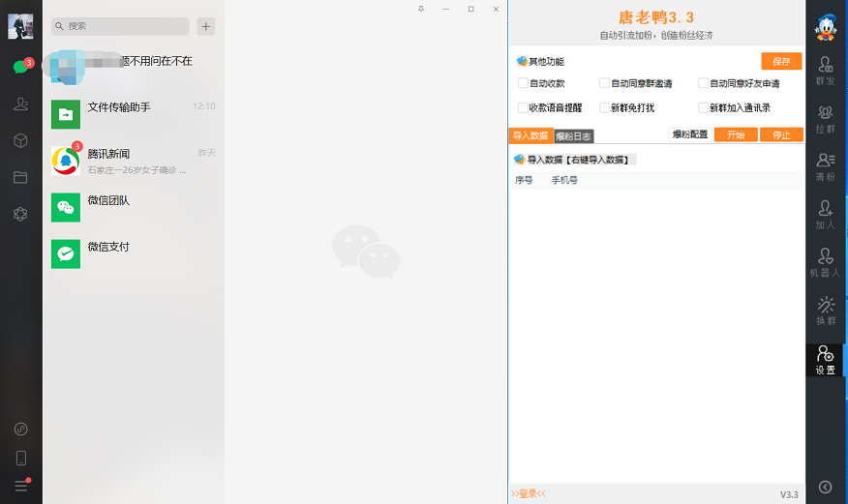This screenshot has height=504, width=848.
Task: Open the files folder icon in WeChat sidebar
Action: [x=20, y=177]
